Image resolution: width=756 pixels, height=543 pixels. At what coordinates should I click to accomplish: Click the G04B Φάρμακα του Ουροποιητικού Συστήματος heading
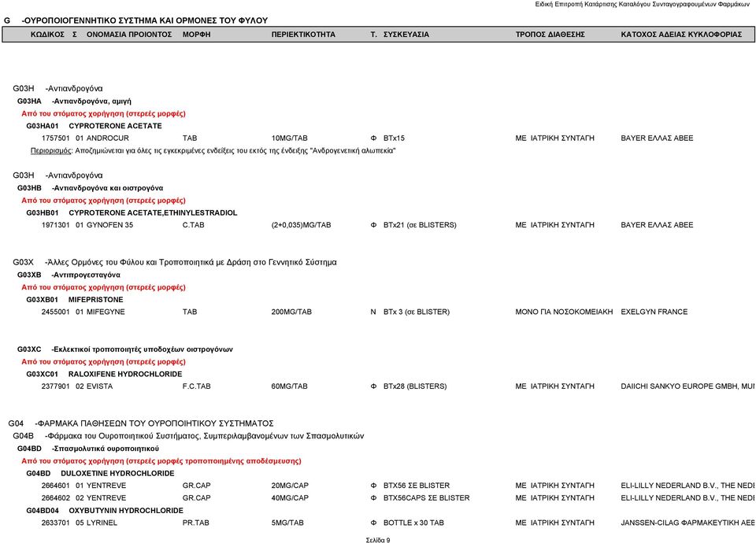(x=188, y=436)
